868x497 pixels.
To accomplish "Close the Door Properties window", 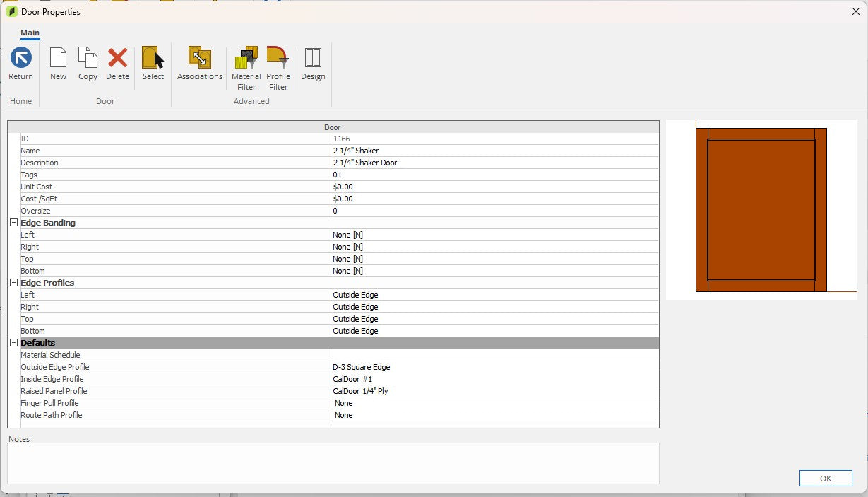I will (x=855, y=11).
